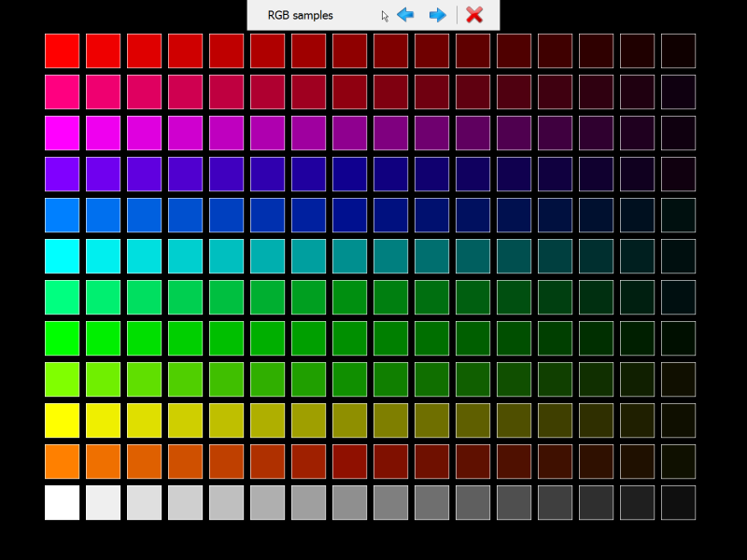Choose the pure magenta swatch
Screen dimensions: 747x560
click(62, 133)
